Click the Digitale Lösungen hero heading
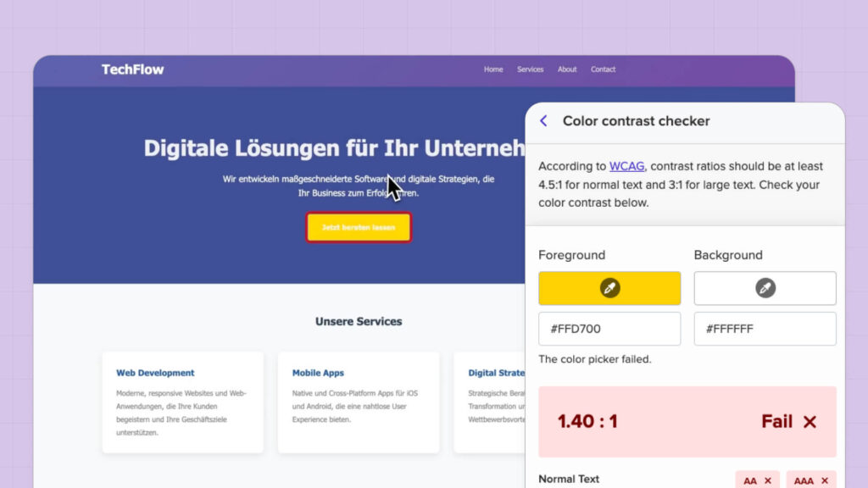This screenshot has height=488, width=868. [x=334, y=148]
